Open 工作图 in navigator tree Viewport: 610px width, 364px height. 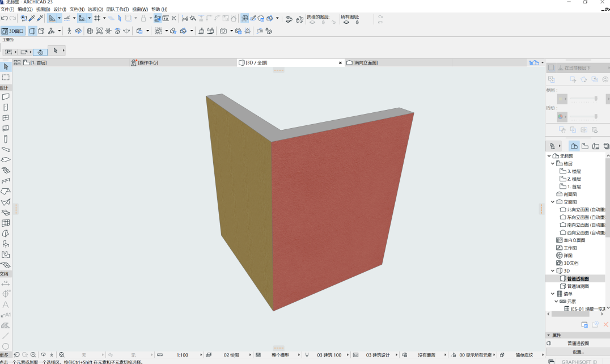coord(570,248)
